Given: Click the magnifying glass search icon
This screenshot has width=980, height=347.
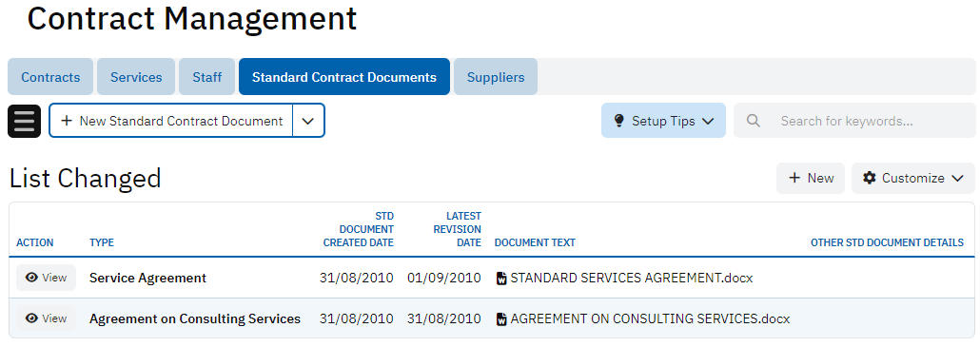Looking at the screenshot, I should pyautogui.click(x=754, y=121).
